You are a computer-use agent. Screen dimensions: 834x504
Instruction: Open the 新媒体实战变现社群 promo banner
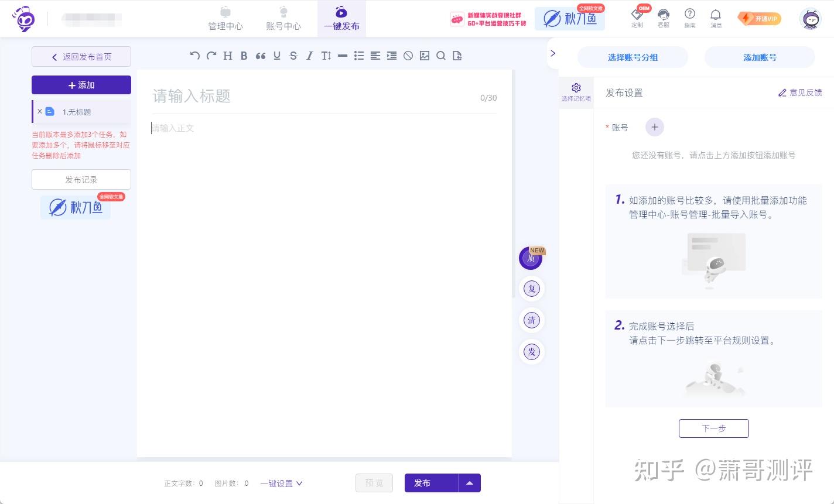coord(488,19)
